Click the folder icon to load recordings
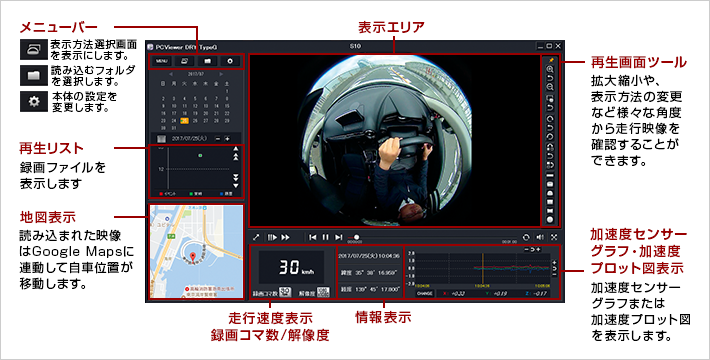Viewport: 710px width, 360px height. pyautogui.click(x=207, y=61)
